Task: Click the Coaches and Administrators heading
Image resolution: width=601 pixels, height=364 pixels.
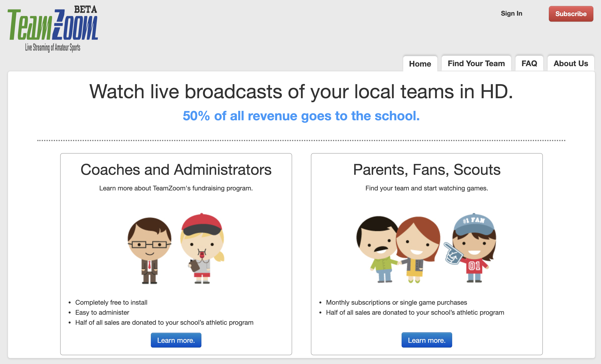Action: (x=176, y=170)
